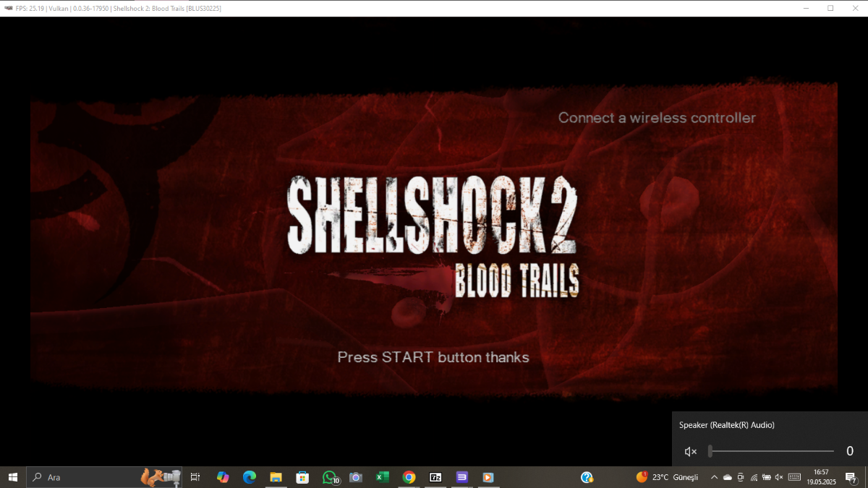Minimize the Shellshock 2 game window

[x=807, y=8]
